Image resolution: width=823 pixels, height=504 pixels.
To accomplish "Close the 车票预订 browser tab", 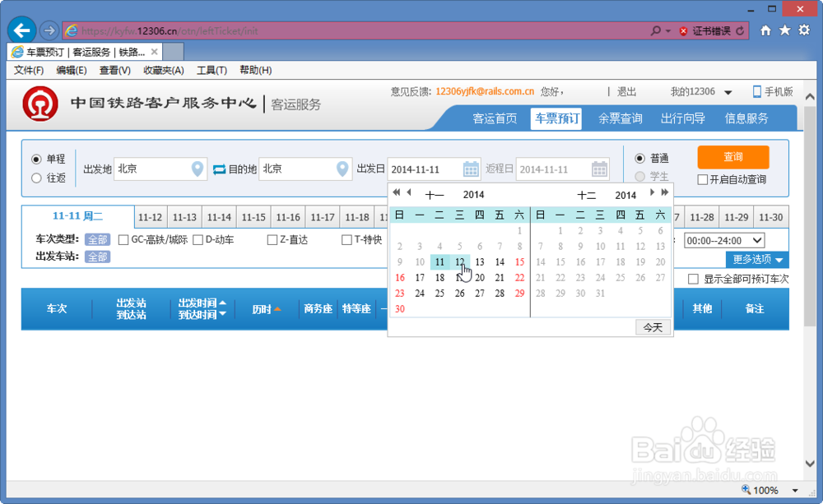I will [x=155, y=52].
